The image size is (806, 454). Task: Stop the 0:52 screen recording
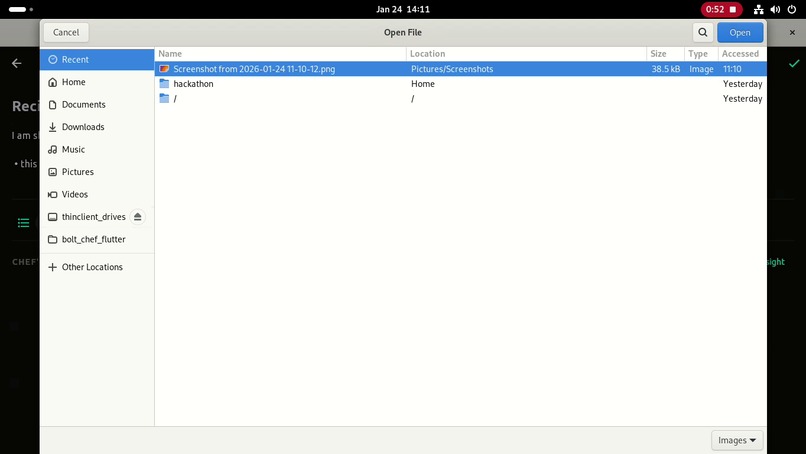click(x=721, y=9)
